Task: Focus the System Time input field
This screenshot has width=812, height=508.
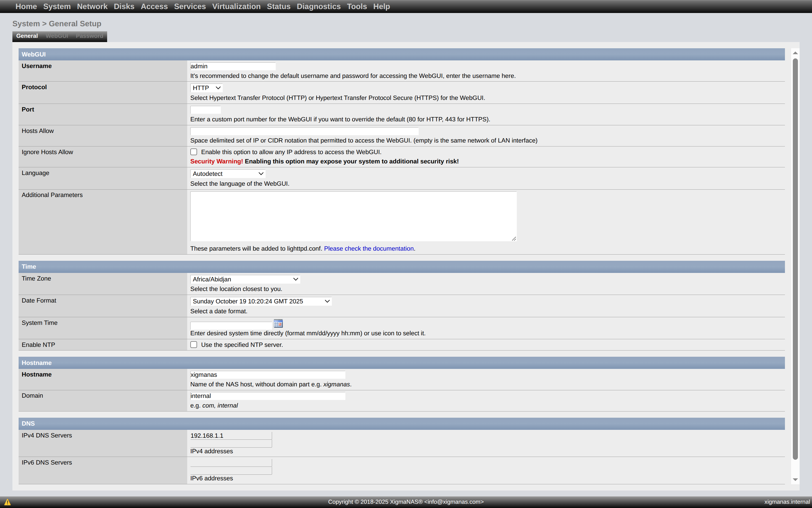Action: [x=231, y=326]
